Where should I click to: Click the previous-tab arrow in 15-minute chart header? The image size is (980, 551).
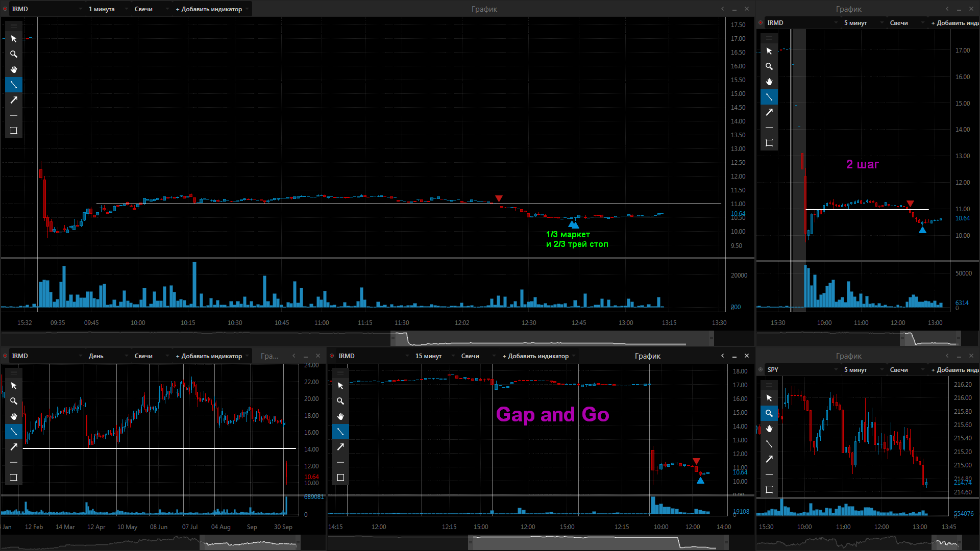pos(722,356)
